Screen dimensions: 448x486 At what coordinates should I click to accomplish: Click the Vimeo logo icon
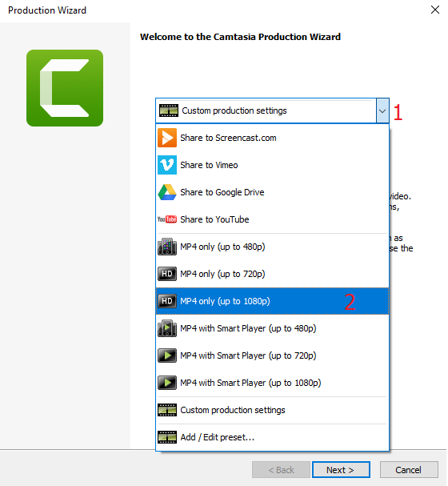(x=167, y=165)
